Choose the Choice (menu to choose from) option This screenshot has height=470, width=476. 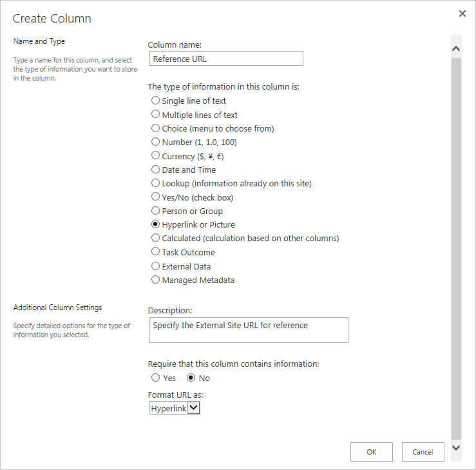click(155, 128)
